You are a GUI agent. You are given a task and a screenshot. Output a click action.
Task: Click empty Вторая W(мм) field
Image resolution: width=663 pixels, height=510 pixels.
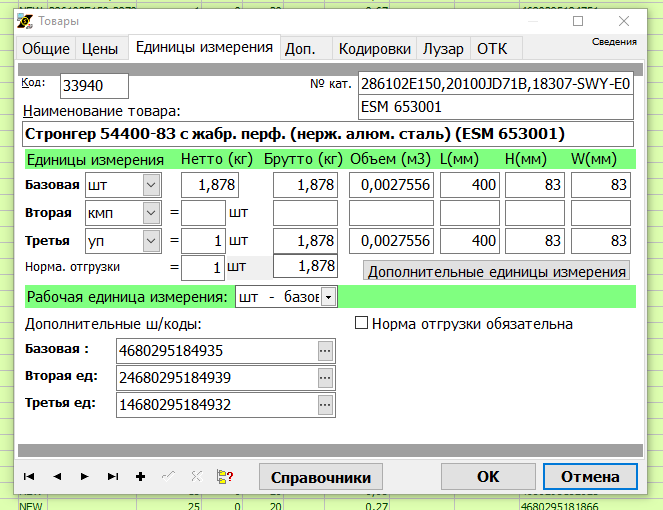tap(601, 213)
